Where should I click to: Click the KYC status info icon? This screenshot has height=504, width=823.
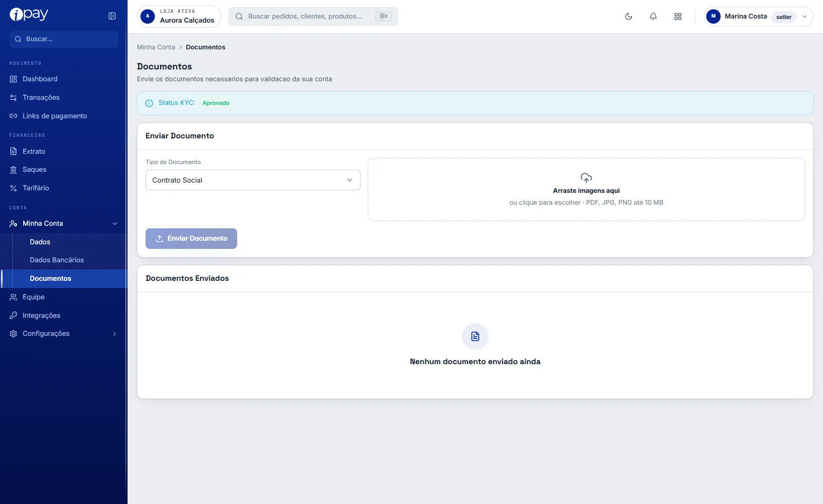tap(149, 103)
